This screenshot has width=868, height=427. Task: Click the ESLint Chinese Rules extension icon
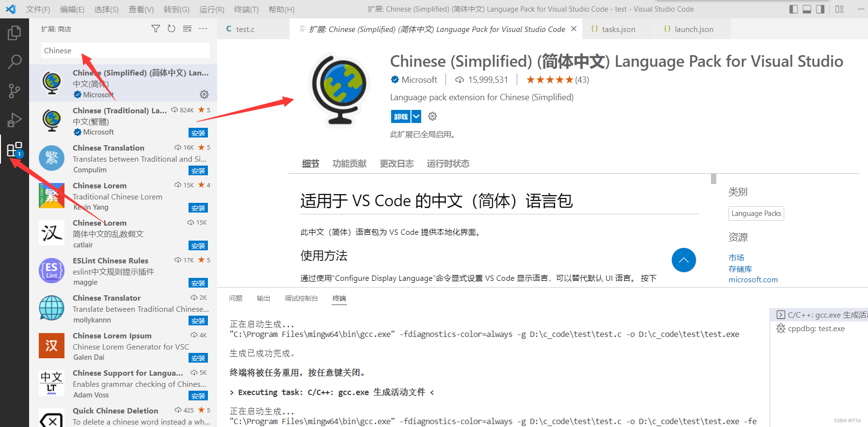(x=52, y=270)
